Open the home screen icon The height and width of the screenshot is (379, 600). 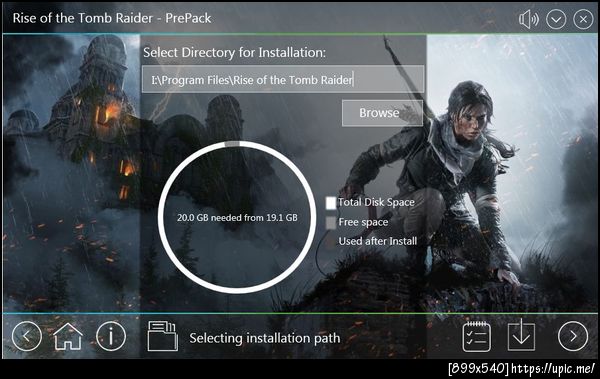(x=68, y=336)
